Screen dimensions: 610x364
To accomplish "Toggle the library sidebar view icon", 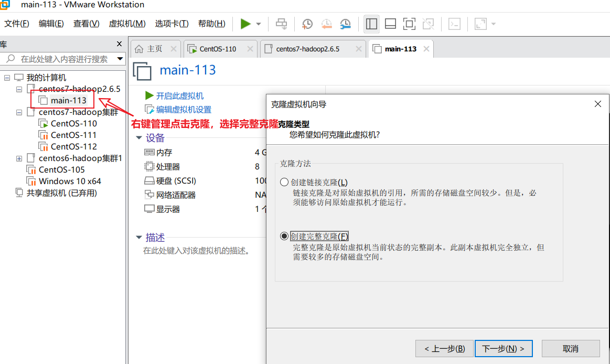I will click(x=371, y=24).
